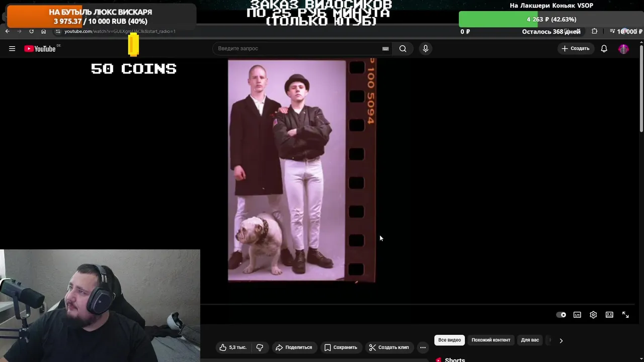644x362 pixels.
Task: Expand more filter chips with the right chevron
Action: pyautogui.click(x=561, y=340)
